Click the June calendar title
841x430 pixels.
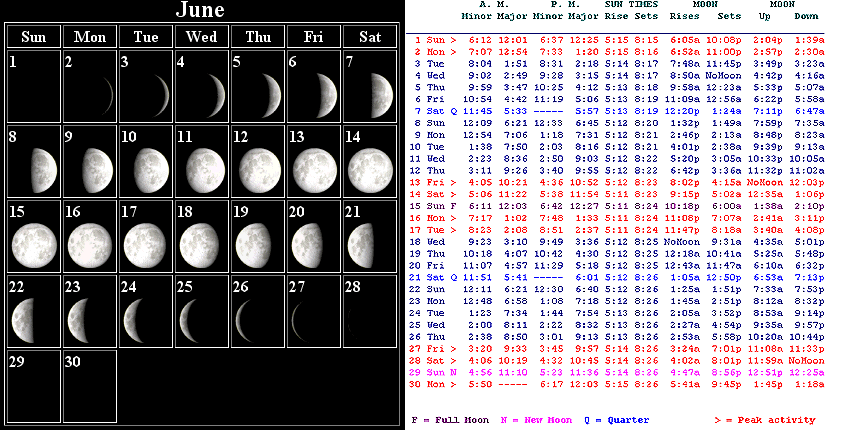point(201,11)
